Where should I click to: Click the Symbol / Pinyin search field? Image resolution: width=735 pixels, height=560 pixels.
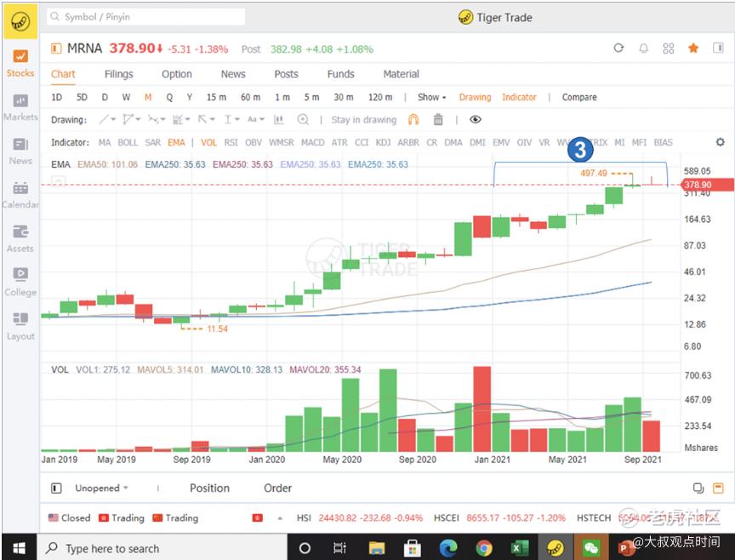point(145,17)
